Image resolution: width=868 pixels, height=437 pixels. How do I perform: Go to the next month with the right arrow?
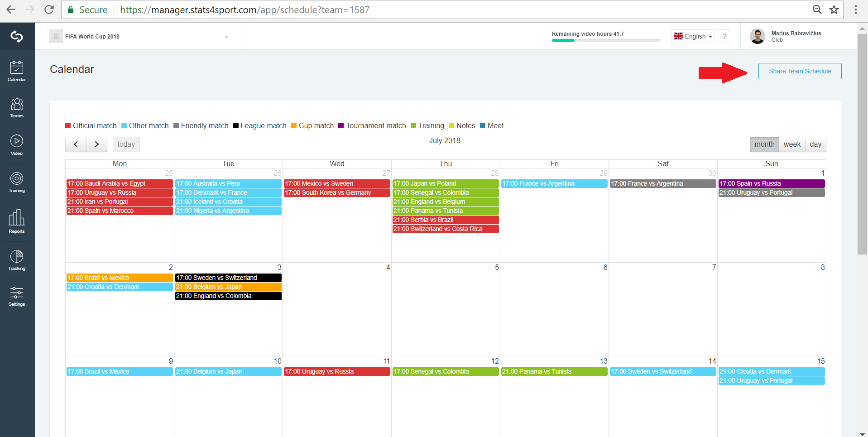[x=96, y=144]
